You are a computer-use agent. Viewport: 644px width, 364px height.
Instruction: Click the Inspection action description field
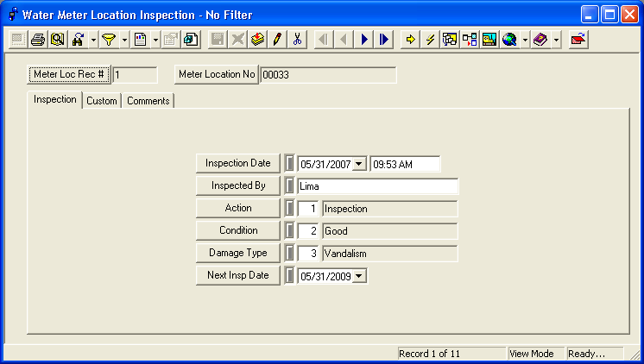pyautogui.click(x=390, y=209)
